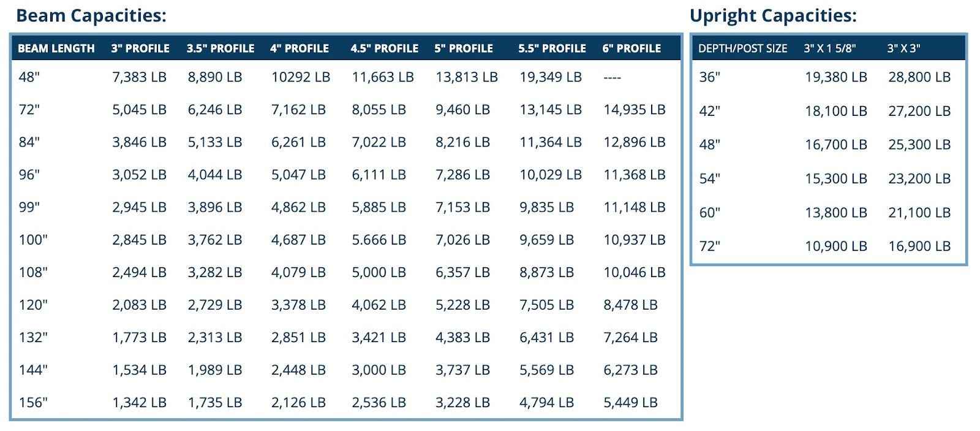980x431 pixels.
Task: Click the dashed empty cell in 48" row
Action: (612, 78)
